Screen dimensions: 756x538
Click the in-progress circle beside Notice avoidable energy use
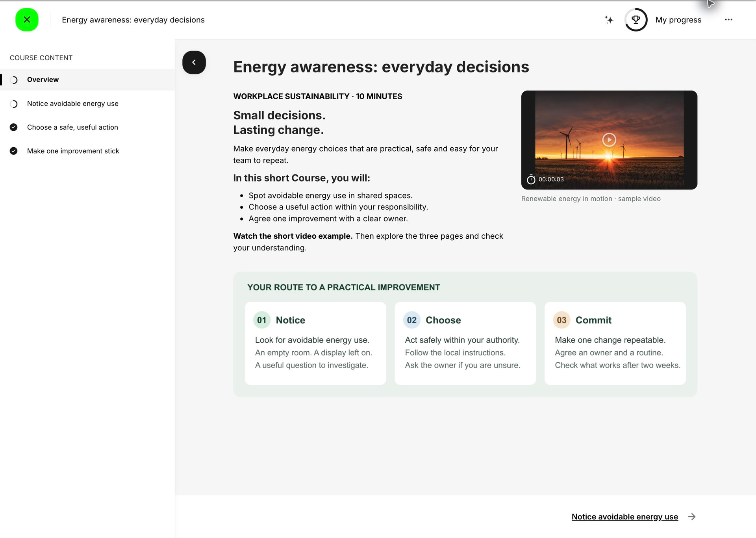click(x=14, y=104)
